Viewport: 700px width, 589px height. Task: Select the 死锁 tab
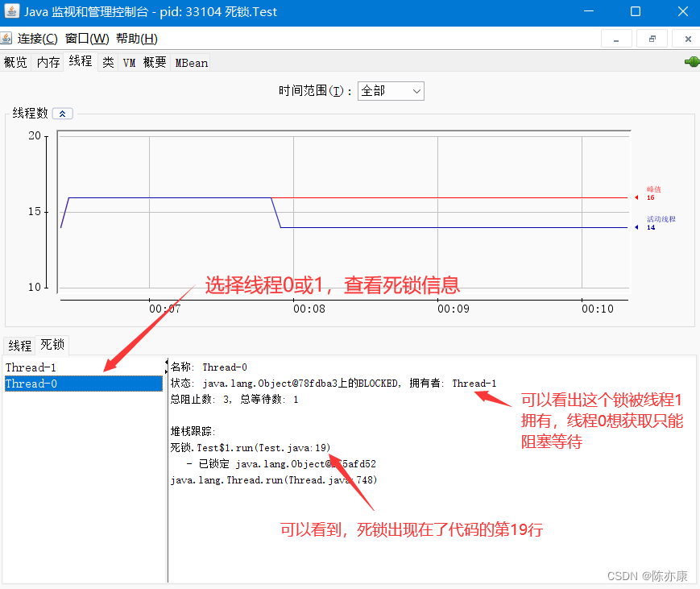(52, 345)
